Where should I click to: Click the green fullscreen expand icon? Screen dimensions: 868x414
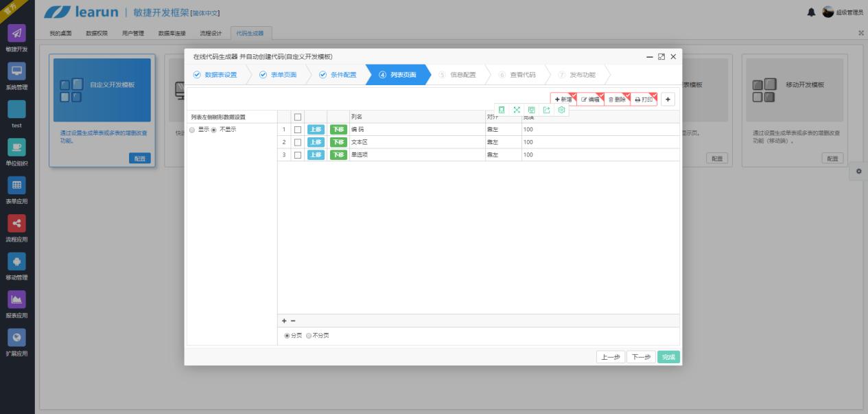pyautogui.click(x=517, y=110)
